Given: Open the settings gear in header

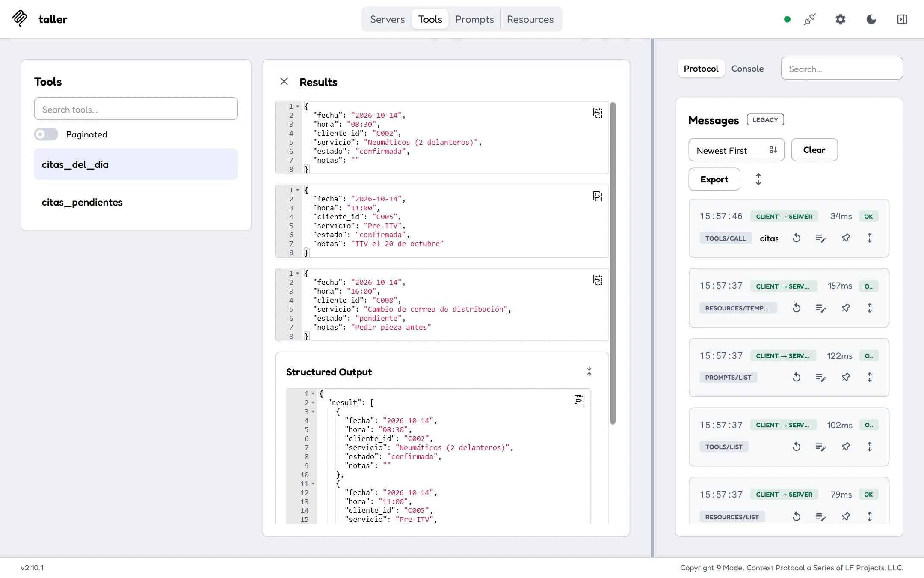Looking at the screenshot, I should coord(841,19).
